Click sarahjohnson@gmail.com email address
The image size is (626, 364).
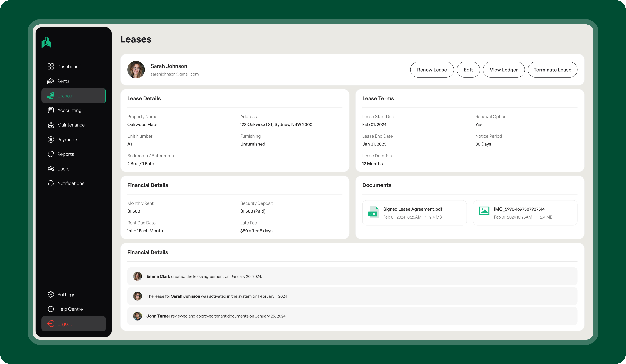tap(175, 74)
